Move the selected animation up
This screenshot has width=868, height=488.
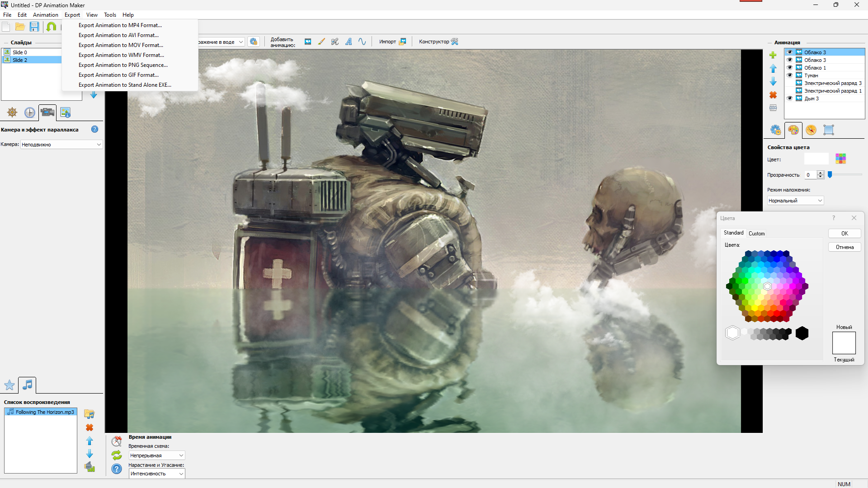click(773, 69)
